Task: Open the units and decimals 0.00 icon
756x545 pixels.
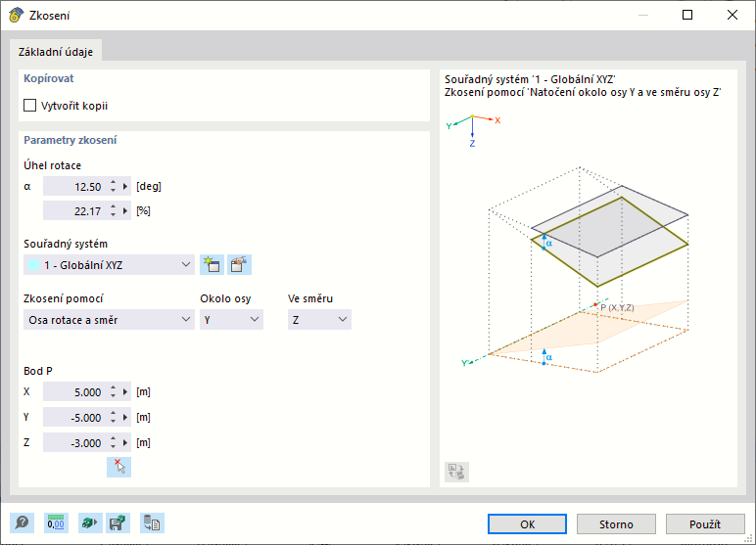Action: 56,522
